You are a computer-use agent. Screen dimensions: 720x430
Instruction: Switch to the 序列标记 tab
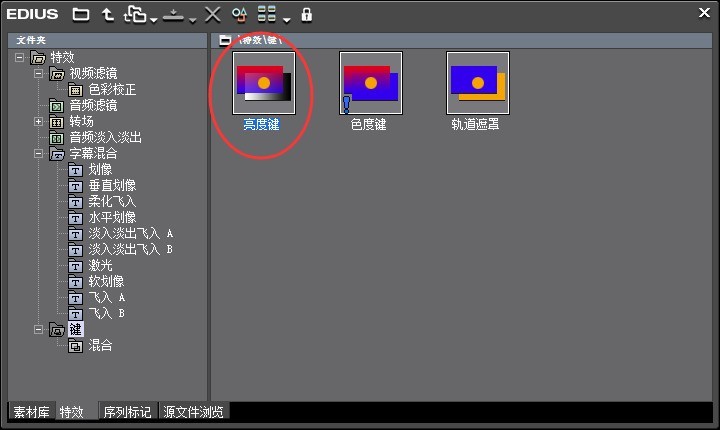pos(127,412)
